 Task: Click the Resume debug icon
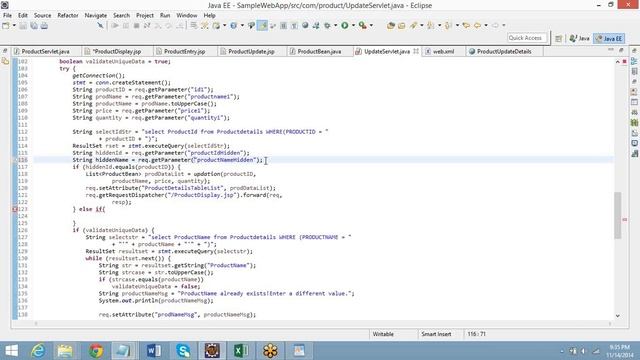tap(115, 25)
